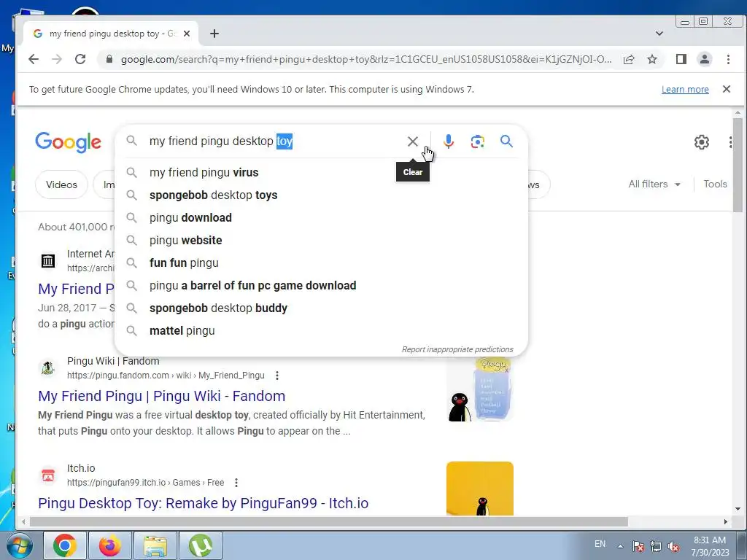Open the Chrome profile avatar

704,59
